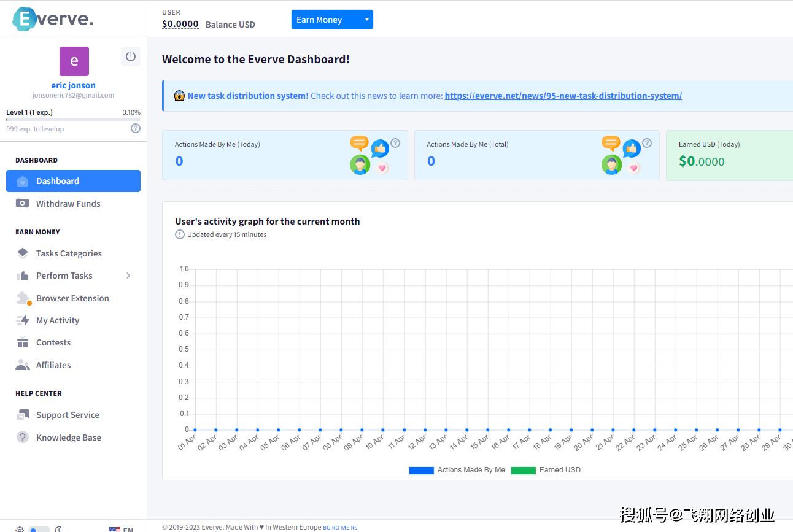Click the RS country link in footer
Screen dimensions: 793x532
(x=354, y=528)
